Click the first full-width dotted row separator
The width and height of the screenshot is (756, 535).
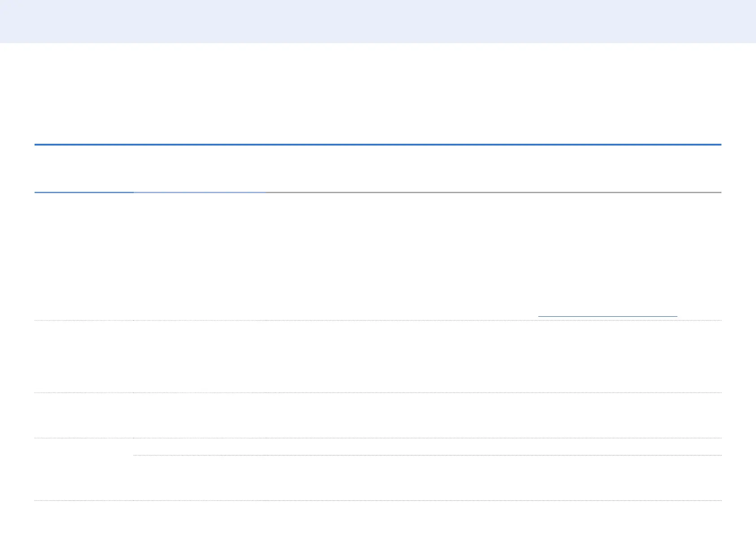pos(378,320)
